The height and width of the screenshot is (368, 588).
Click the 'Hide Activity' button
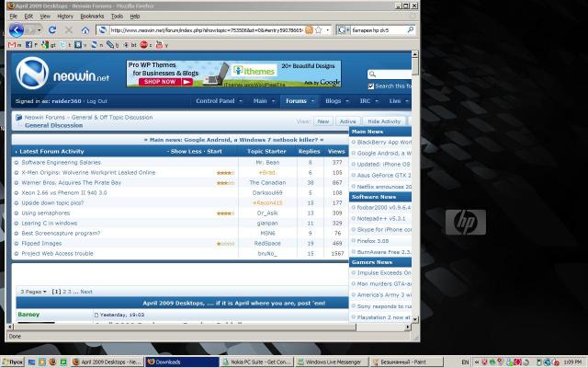pos(384,121)
